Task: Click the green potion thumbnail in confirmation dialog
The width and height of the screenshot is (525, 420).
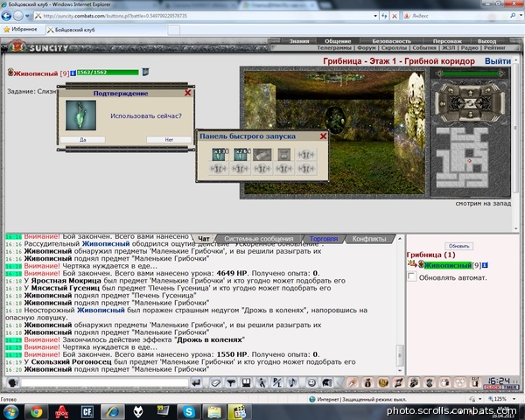Action: 80,115
